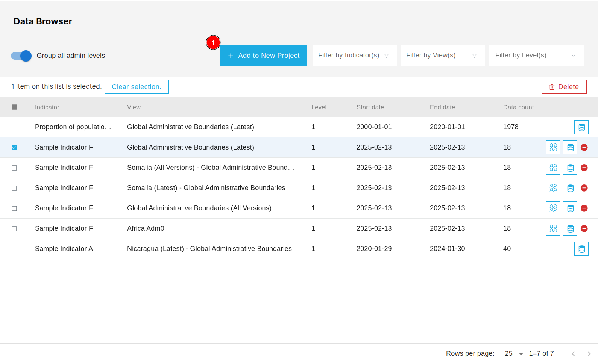Check the Africa Adm0 row checkbox
The image size is (598, 364).
tap(14, 229)
